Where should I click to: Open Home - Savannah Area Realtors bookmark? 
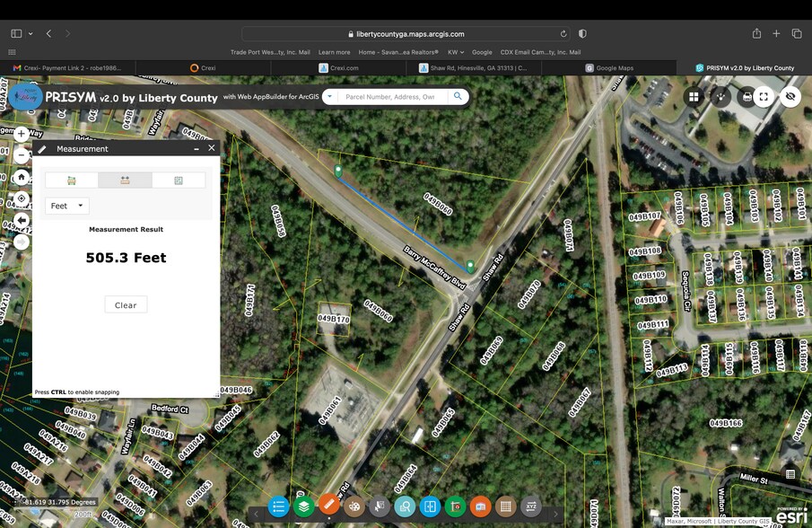[x=398, y=52]
